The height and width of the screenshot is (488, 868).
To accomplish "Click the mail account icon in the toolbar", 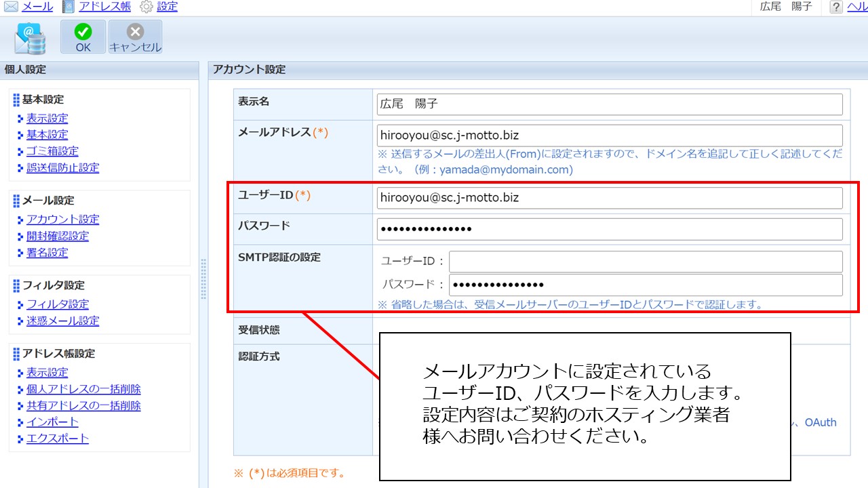I will 31,38.
